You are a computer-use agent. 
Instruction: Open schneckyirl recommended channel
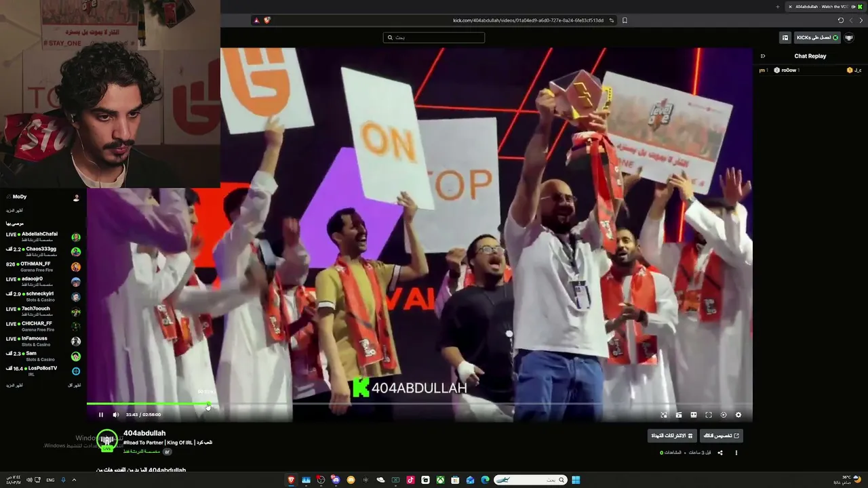[43, 296]
